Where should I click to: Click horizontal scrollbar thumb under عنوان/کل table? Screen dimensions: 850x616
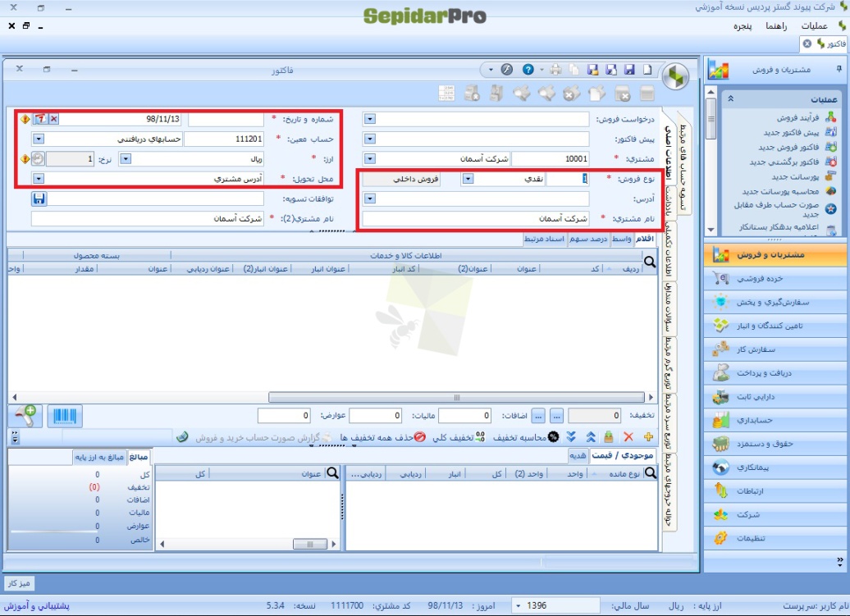click(x=310, y=544)
